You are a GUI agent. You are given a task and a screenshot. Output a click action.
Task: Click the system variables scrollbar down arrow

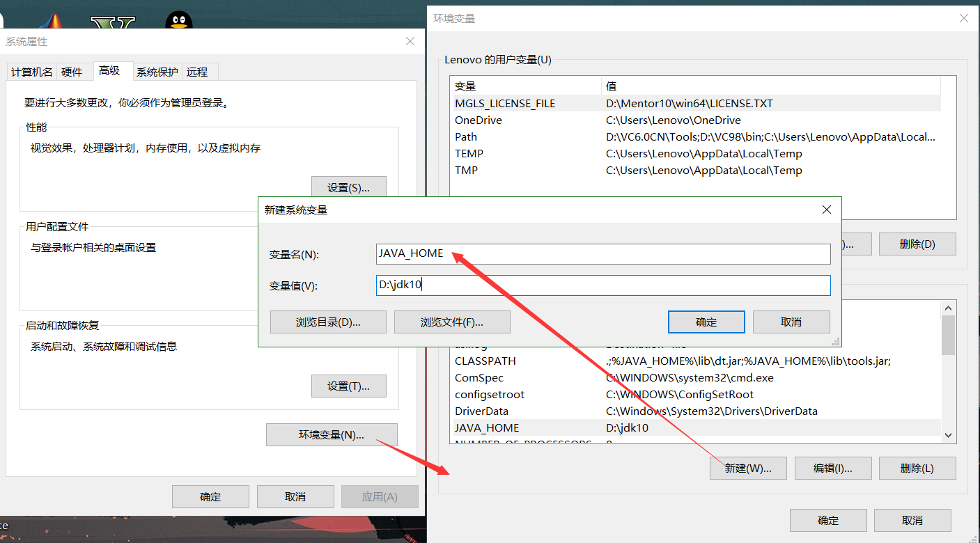(x=948, y=435)
